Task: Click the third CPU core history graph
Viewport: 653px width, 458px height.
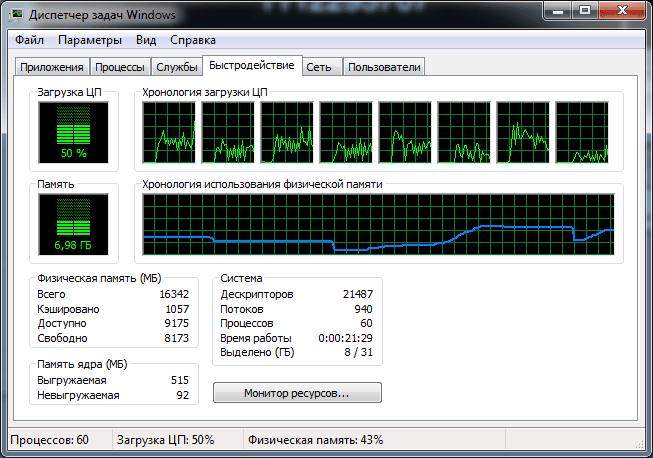Action: (x=287, y=132)
